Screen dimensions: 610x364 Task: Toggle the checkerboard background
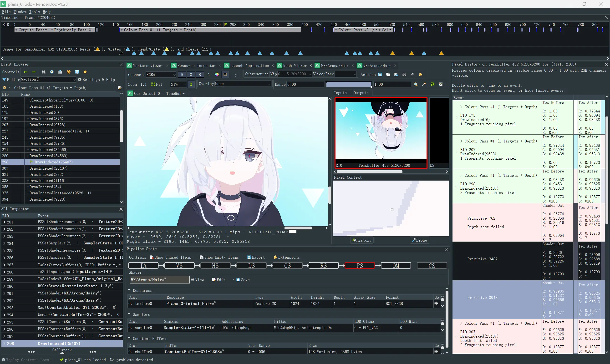click(225, 75)
